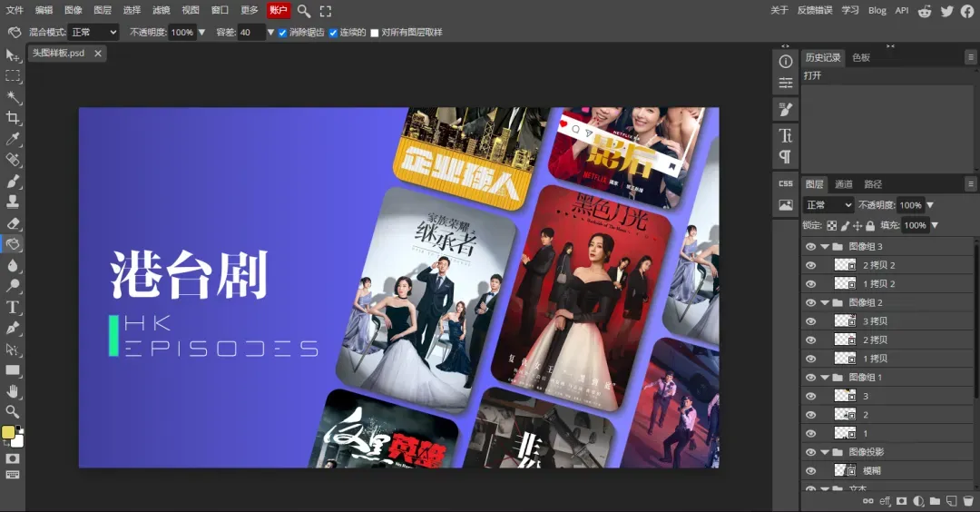
Task: Collapse the 图像组 2 folder
Action: [825, 302]
